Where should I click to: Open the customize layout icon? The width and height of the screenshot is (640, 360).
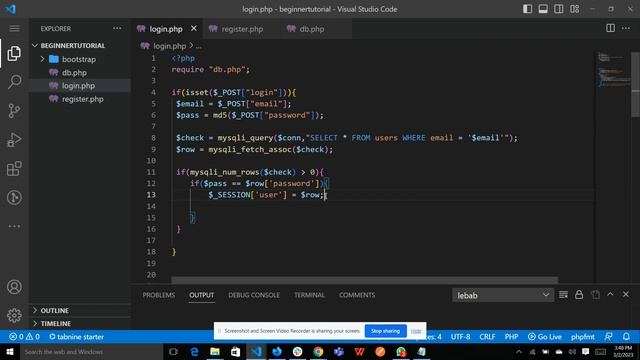point(574,9)
